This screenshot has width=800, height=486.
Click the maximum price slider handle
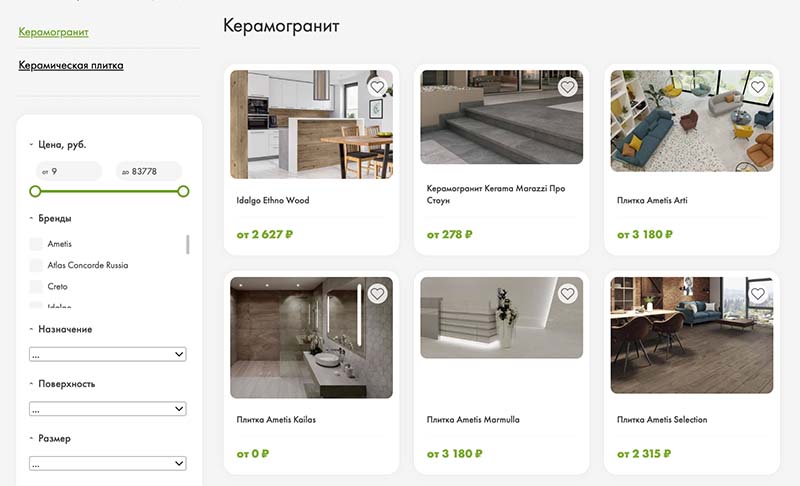click(183, 191)
